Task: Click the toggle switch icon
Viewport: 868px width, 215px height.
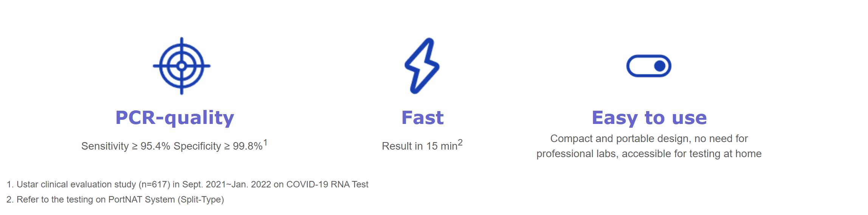Action: (x=649, y=66)
